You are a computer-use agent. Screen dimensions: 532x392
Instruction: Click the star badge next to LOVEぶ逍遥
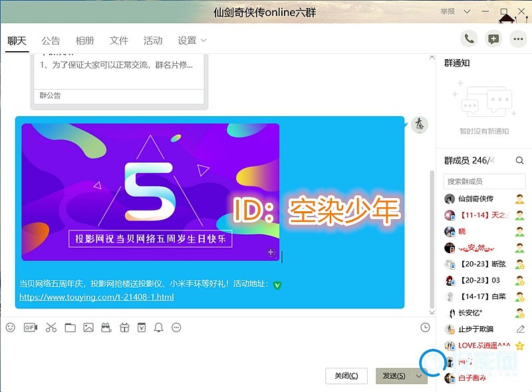(520, 345)
